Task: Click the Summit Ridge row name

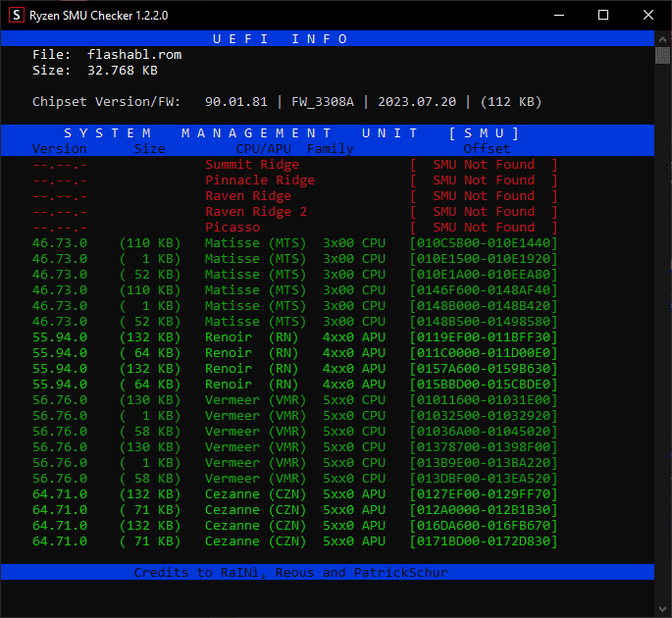Action: 252,165
